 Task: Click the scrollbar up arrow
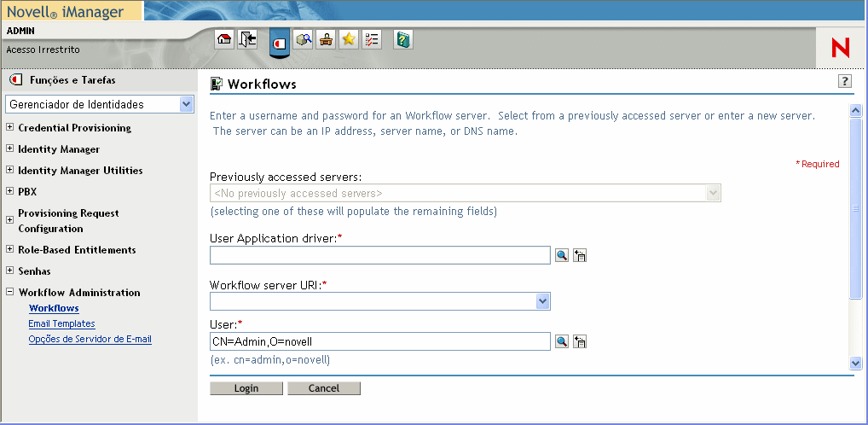coord(855,111)
